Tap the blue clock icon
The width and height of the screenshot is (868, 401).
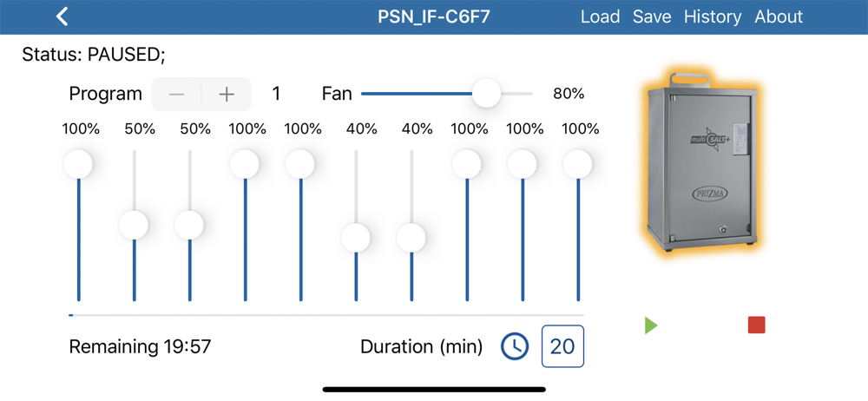pos(515,346)
